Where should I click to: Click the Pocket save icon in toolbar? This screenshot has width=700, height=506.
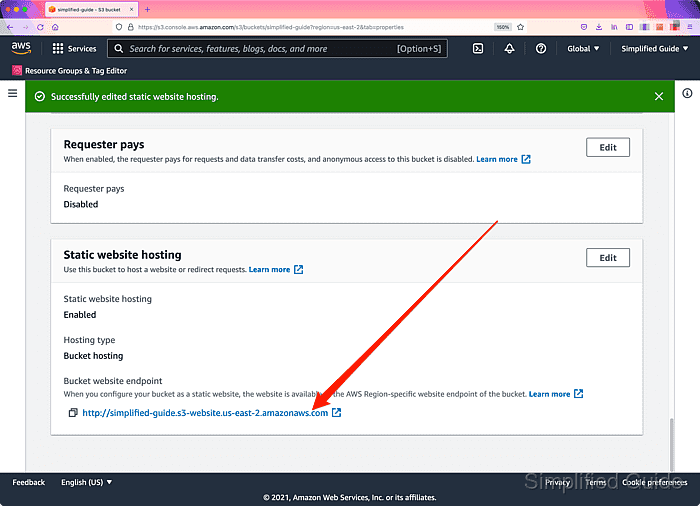(583, 27)
